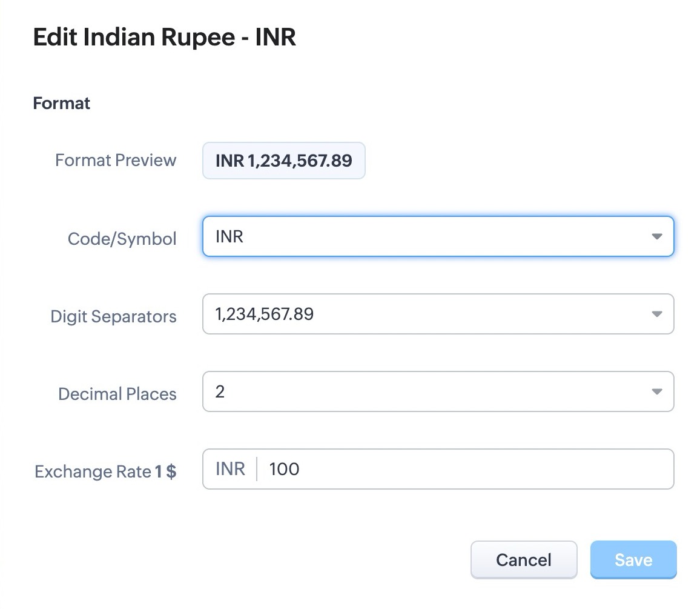Click the 1,234,567.89 value in Digit Separators
Screen dimensions: 700x609
(265, 314)
